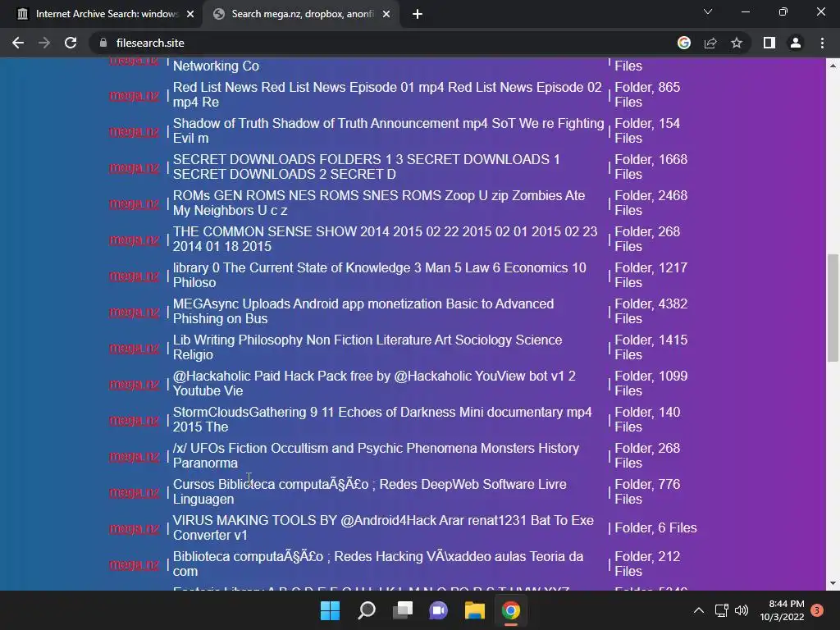
Task: Click 'Folder, 1099 Files' text
Action: 651,384
